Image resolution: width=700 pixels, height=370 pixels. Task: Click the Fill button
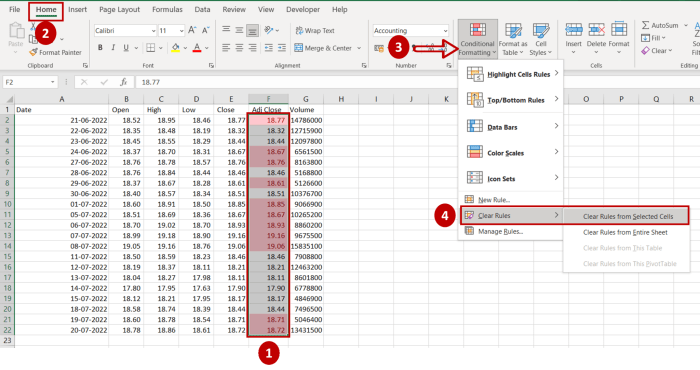[x=653, y=38]
